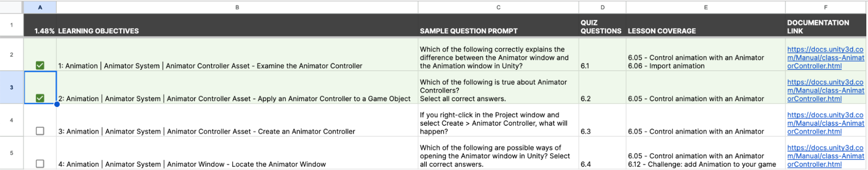868x170 pixels.
Task: Select column D header
Action: [602, 7]
